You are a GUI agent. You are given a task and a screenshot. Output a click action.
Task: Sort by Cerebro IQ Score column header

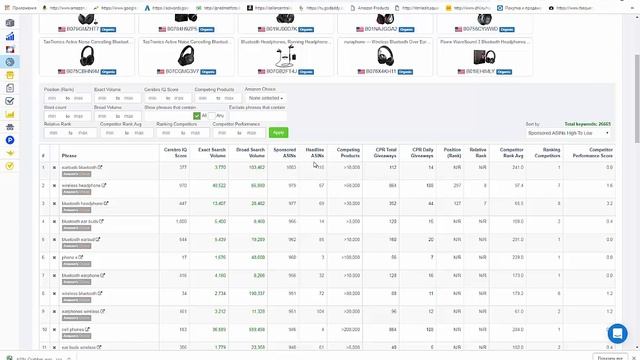pos(175,153)
